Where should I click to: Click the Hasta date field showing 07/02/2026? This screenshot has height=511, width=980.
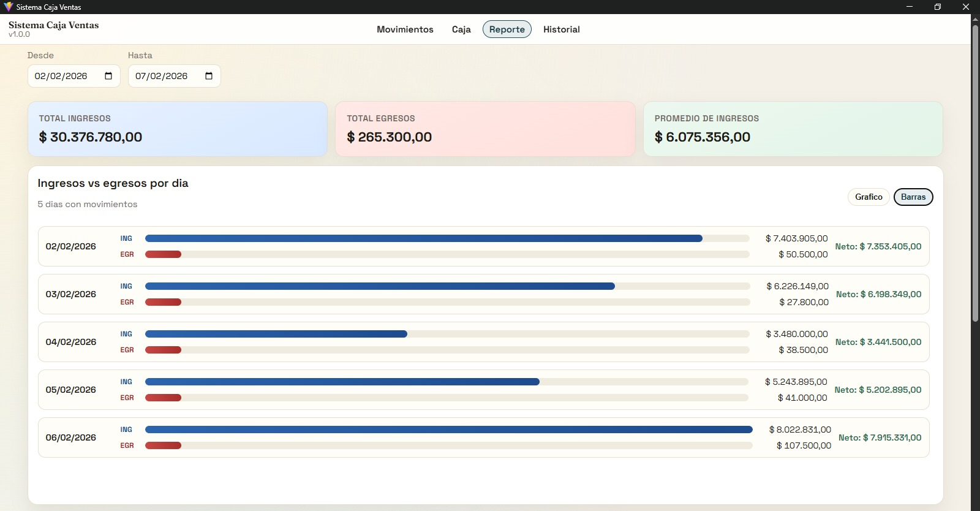point(162,76)
